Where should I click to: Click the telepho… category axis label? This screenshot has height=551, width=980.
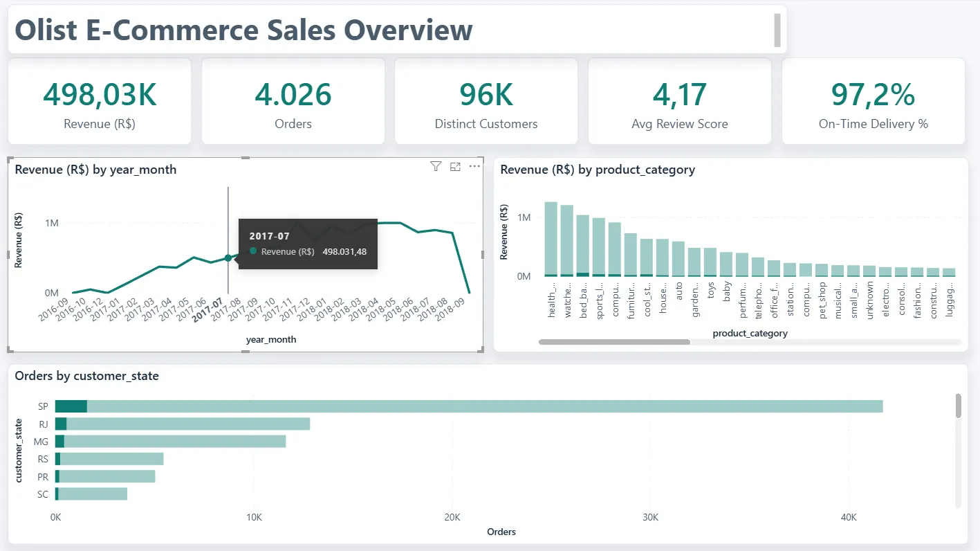coord(758,300)
